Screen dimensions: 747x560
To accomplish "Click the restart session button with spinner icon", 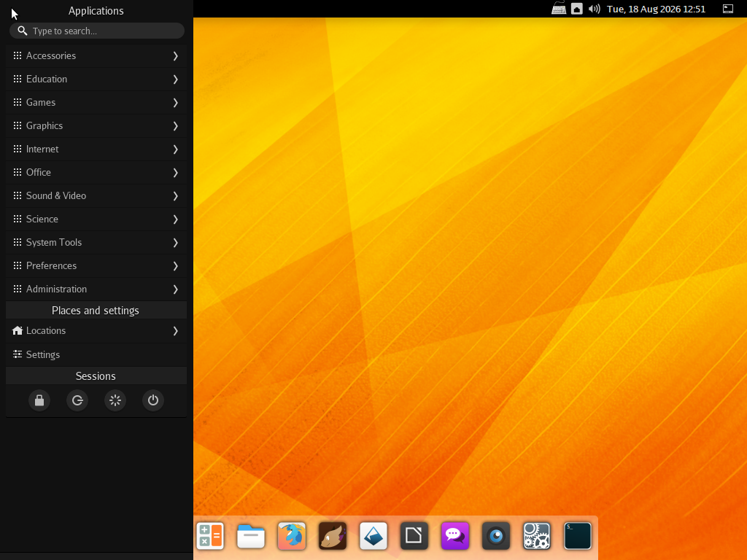I will coord(115,400).
